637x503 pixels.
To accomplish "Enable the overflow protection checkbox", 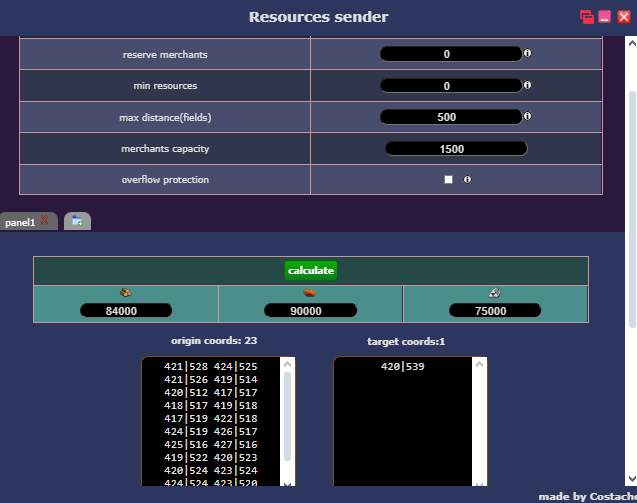I will 448,180.
